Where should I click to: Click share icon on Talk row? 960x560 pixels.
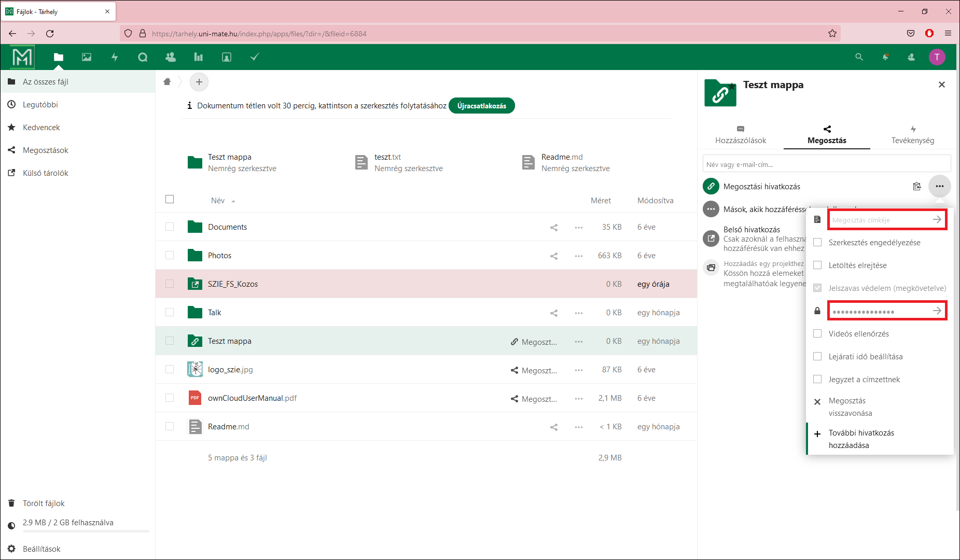554,313
